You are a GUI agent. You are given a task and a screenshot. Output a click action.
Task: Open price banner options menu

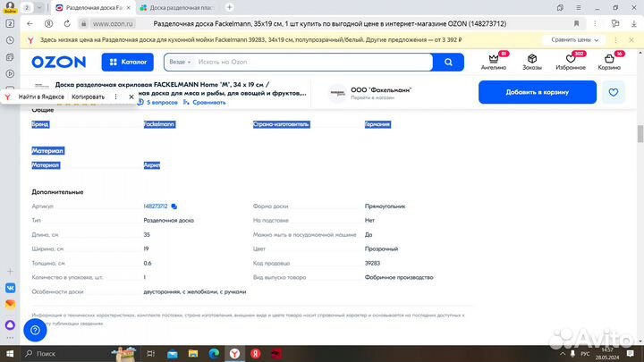coord(615,40)
